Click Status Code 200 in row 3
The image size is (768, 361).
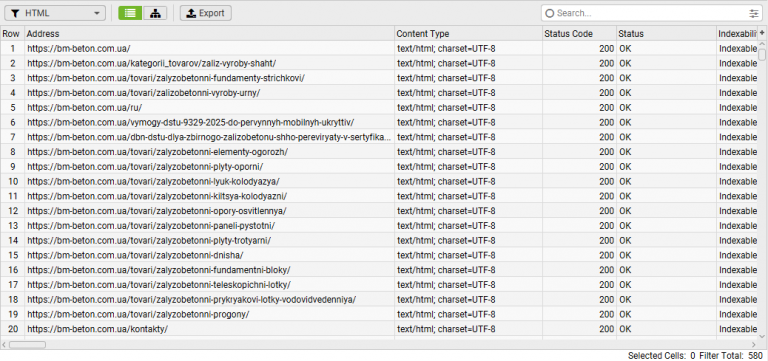(x=579, y=78)
